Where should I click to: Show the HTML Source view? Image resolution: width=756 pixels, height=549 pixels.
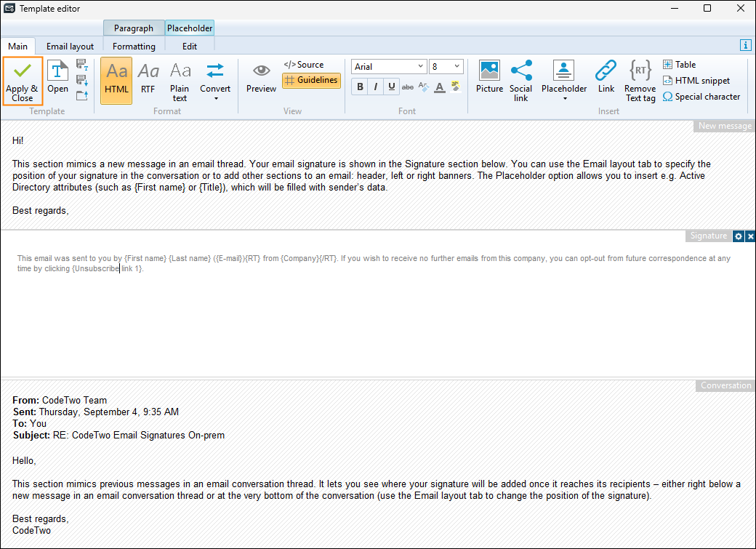point(304,65)
